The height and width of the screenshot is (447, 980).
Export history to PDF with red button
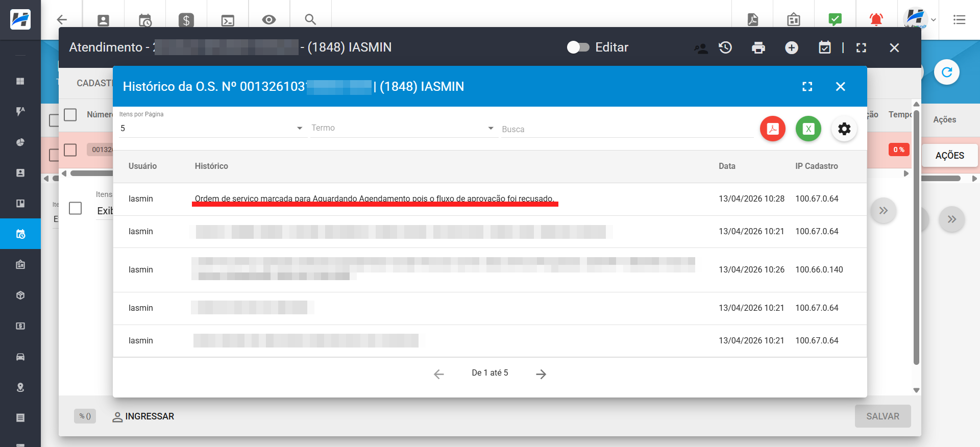click(x=772, y=129)
